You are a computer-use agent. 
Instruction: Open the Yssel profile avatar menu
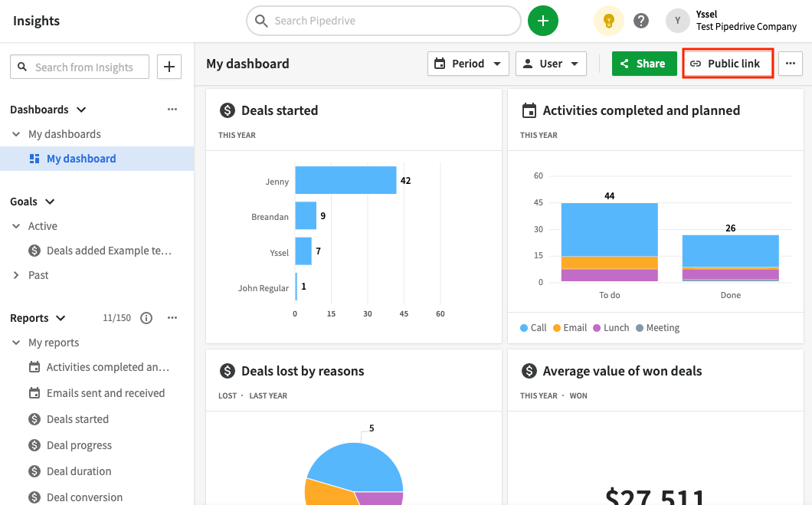tap(677, 21)
